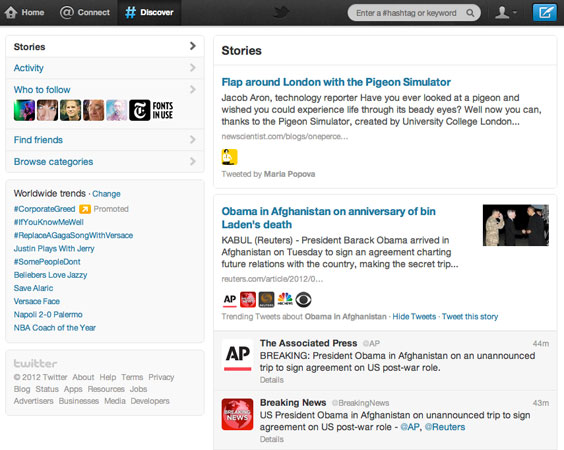Open the Pigeon Simulator story headline
Viewport: 564px width, 450px height.
coord(336,82)
